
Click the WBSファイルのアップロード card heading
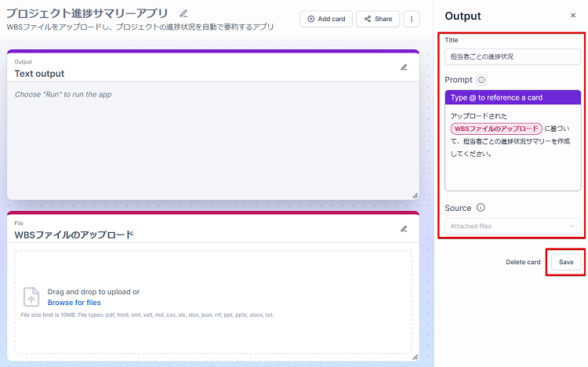[x=74, y=235]
